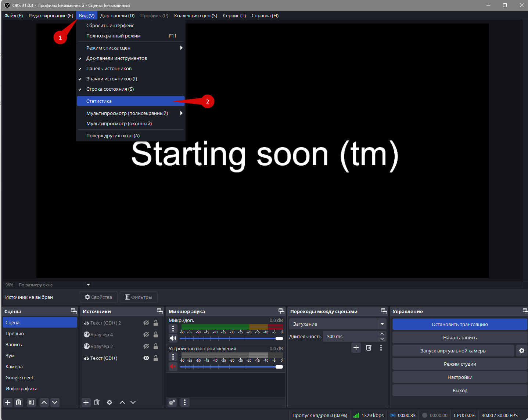Expand Мультипросмотр (полноэкранный) submenu

130,113
